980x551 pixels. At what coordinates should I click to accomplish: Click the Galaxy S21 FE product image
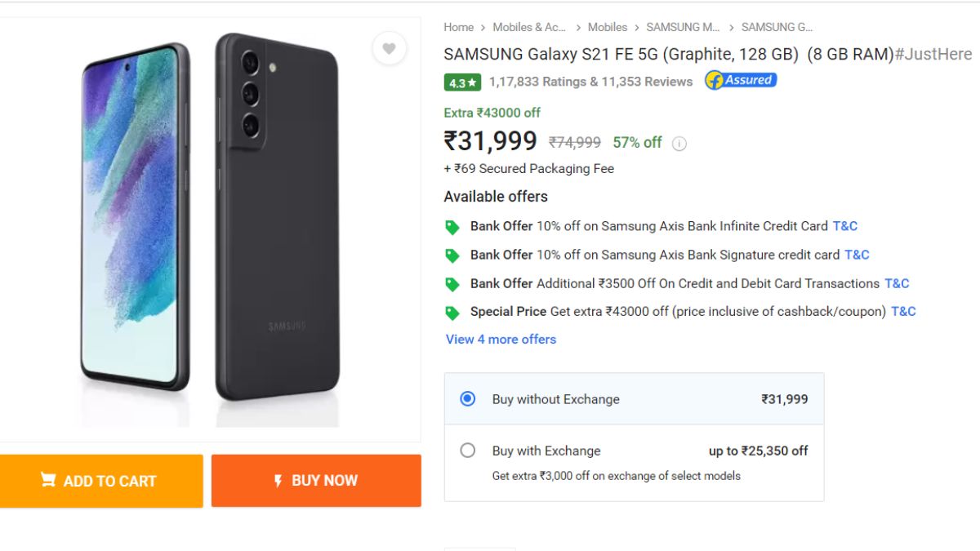(210, 220)
